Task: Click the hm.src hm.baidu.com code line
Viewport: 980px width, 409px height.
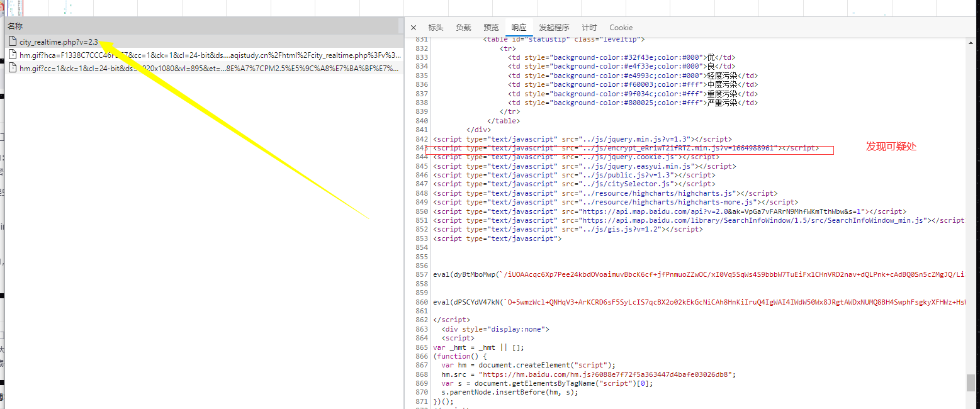Action: [x=589, y=374]
